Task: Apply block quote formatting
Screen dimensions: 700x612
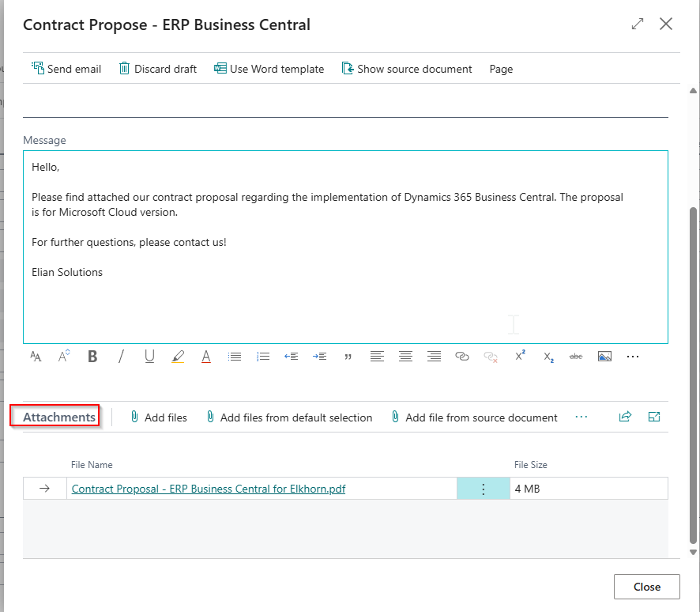Action: coord(348,357)
